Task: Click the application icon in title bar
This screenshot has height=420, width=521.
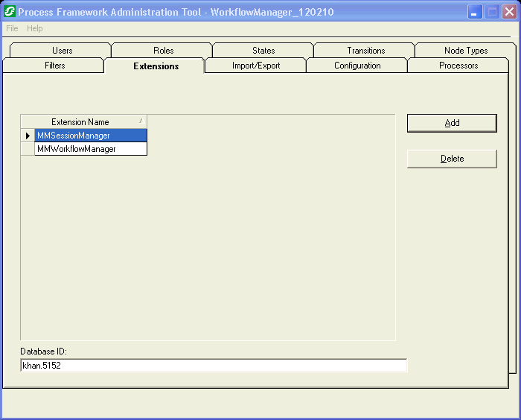Action: [x=10, y=12]
